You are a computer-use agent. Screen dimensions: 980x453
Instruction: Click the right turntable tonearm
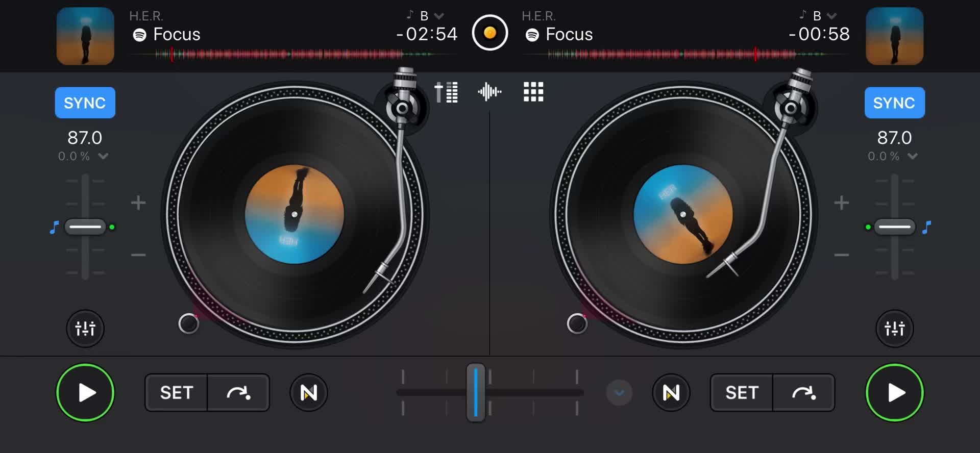coord(766,173)
